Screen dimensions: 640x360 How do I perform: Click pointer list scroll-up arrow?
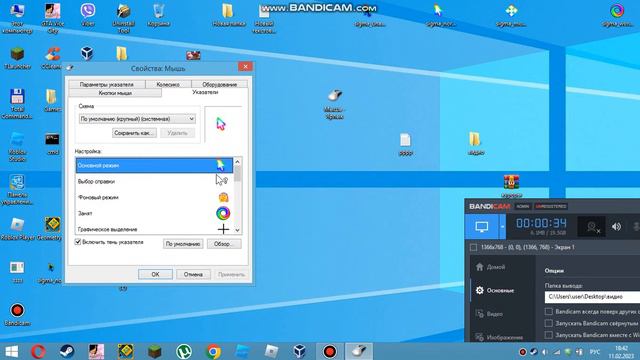tap(237, 162)
